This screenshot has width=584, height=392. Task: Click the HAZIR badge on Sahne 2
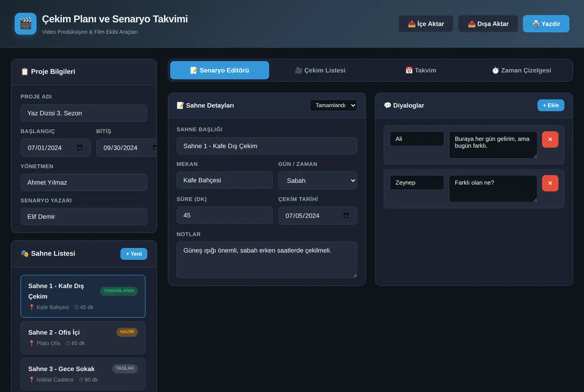pos(127,332)
